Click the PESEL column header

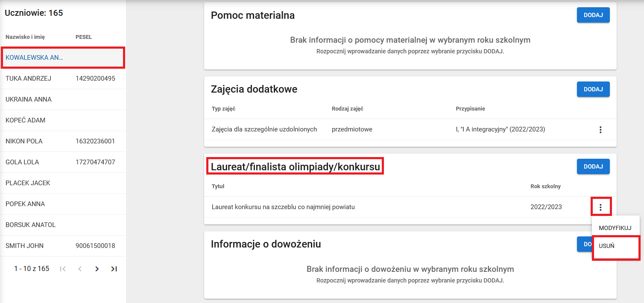(x=83, y=37)
